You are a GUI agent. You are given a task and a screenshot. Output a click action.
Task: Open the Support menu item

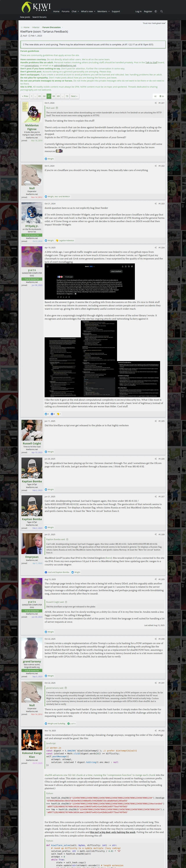tap(116, 11)
